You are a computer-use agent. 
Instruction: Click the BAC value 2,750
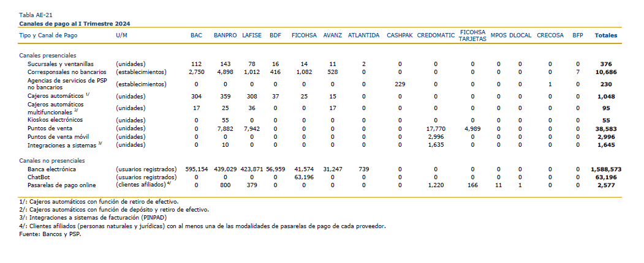pyautogui.click(x=196, y=73)
